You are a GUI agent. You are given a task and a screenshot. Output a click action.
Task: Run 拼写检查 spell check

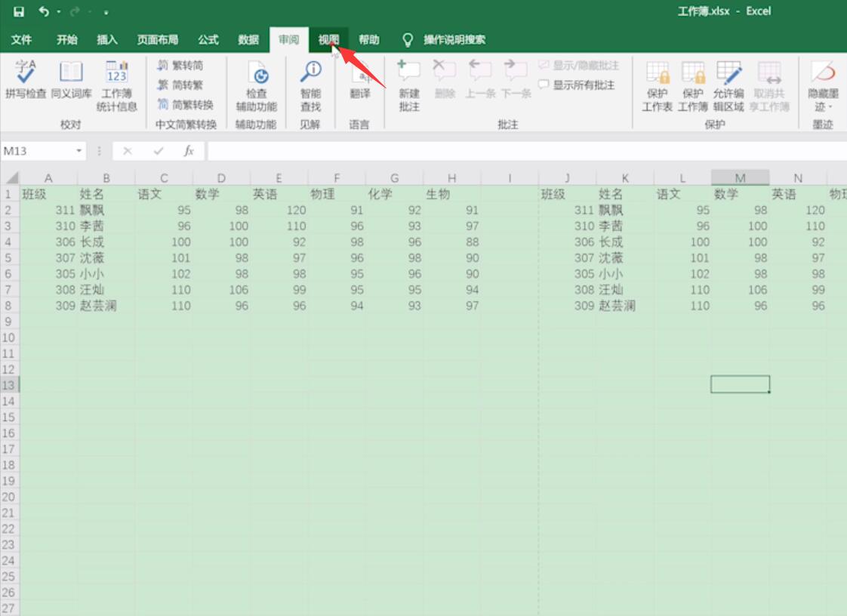[x=26, y=79]
